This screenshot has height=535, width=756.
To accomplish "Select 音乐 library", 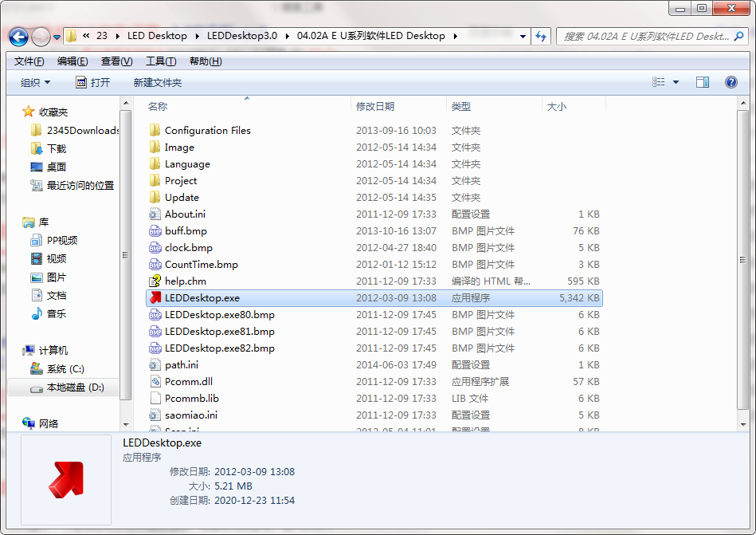I will click(x=57, y=313).
